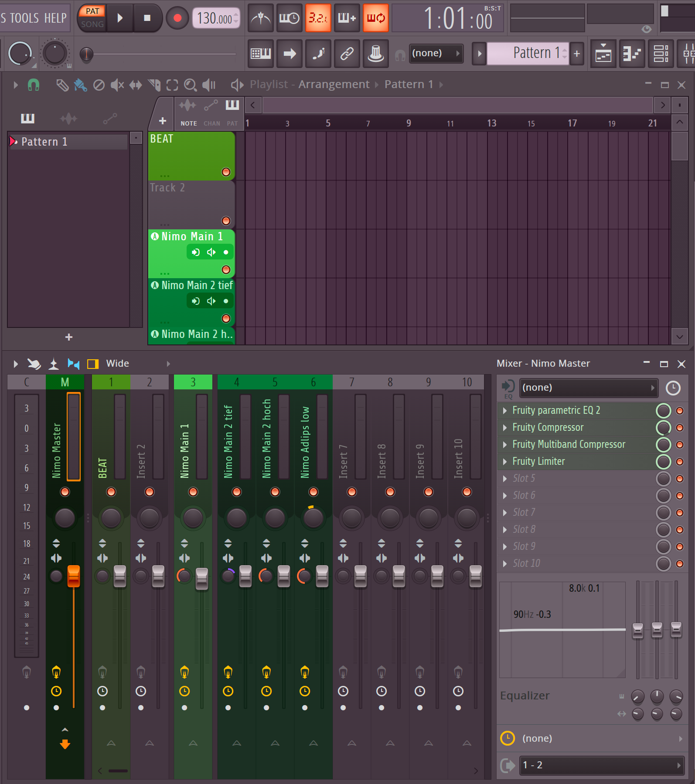The image size is (695, 784).
Task: Toggle blend recording (overdub) button
Action: [x=347, y=18]
